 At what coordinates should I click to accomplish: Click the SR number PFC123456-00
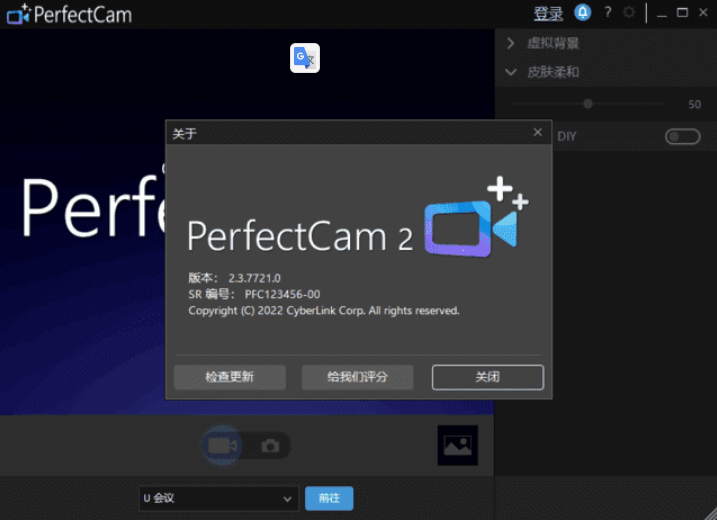[282, 294]
